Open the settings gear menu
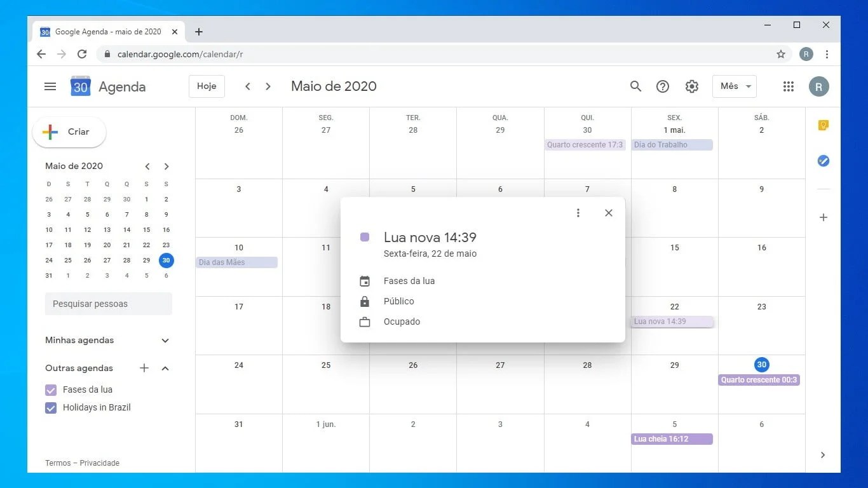This screenshot has width=868, height=488. [x=692, y=86]
